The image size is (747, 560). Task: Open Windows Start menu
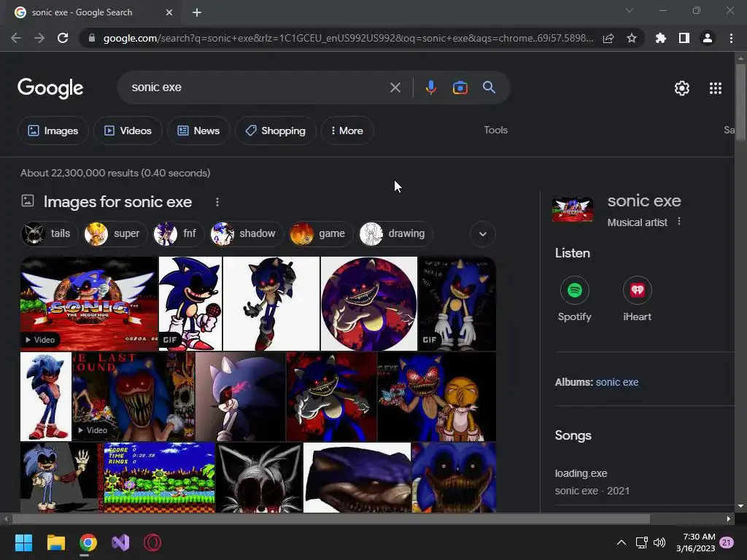tap(23, 542)
